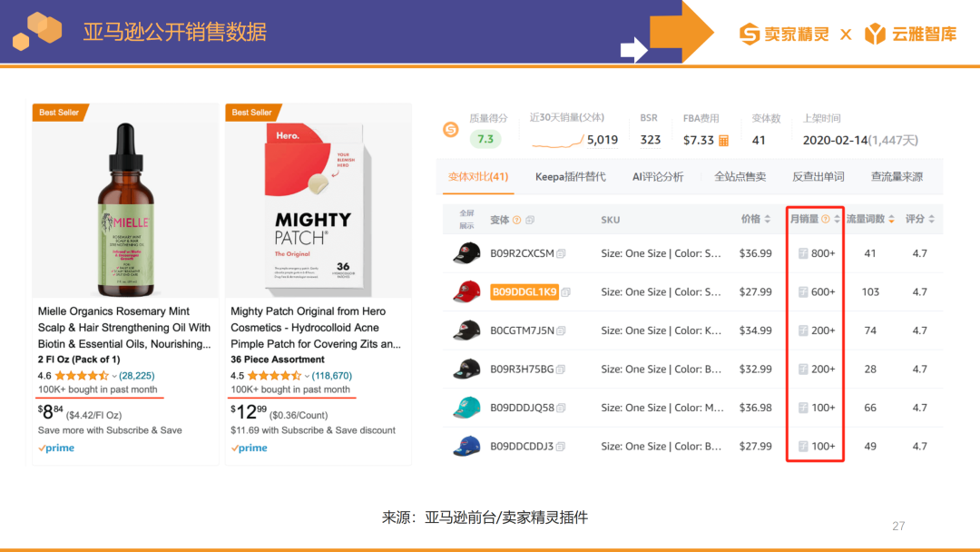Copy ASIN B09DDGL1K9 using its copy icon
The height and width of the screenshot is (552, 980).
coord(565,292)
